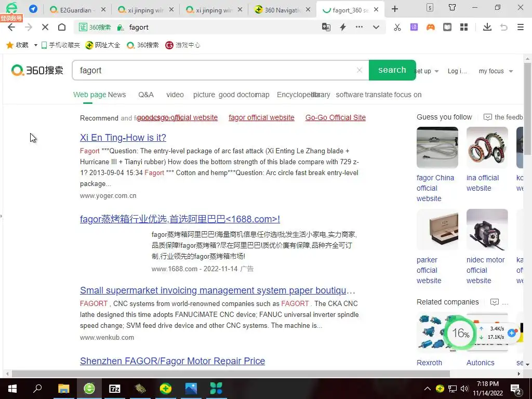Switch to the 360 Navigation tab
This screenshot has width=532, height=399.
pos(282,10)
